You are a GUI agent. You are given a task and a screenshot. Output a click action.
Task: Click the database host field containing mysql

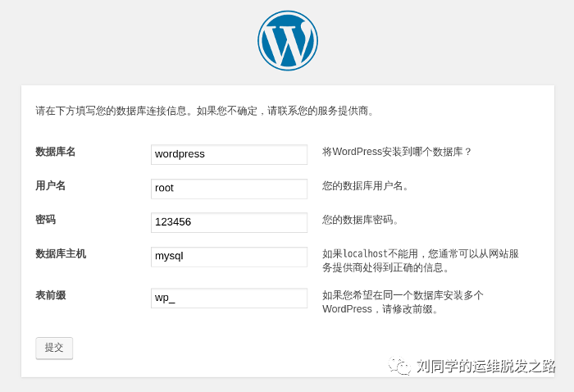[x=229, y=257]
